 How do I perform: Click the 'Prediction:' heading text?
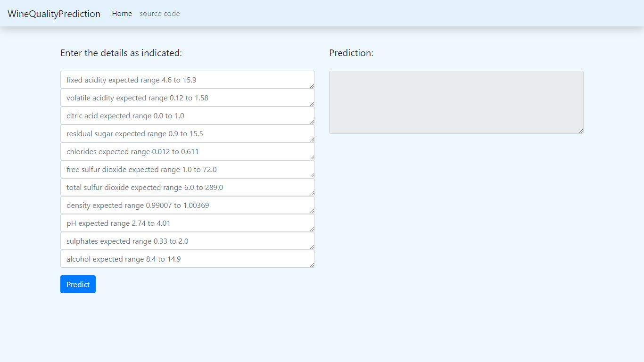[x=351, y=53]
